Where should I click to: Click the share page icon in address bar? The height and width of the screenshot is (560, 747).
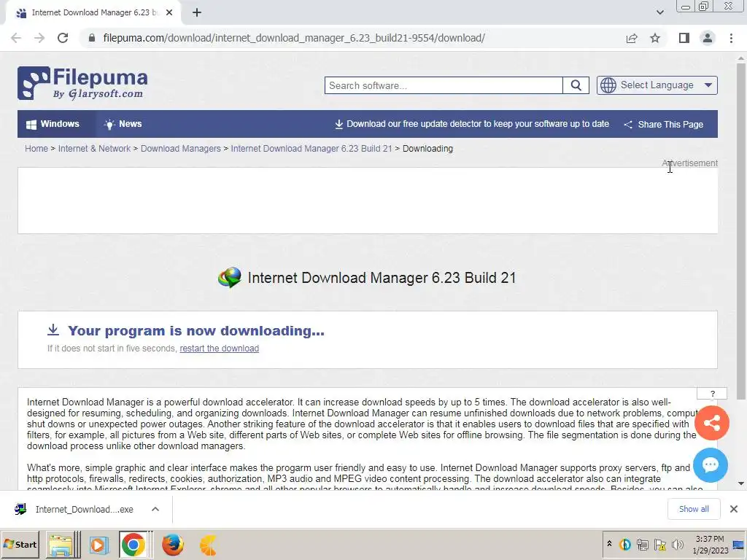click(632, 38)
